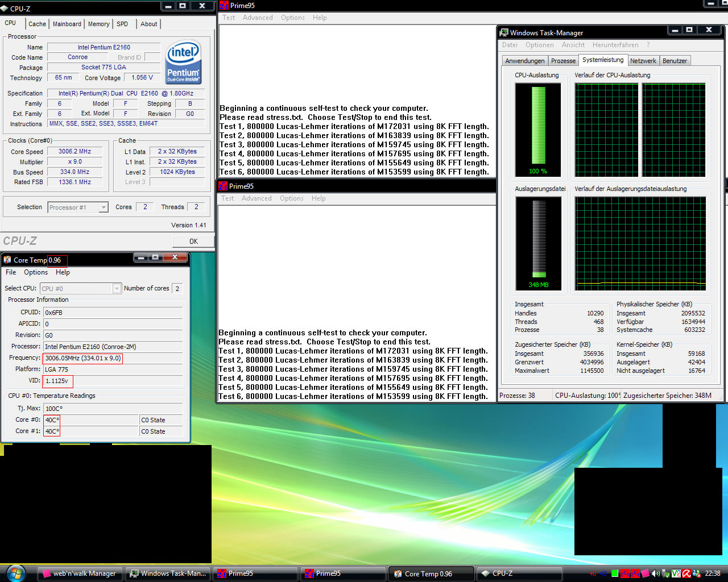Click the pink web'n'walk tray icon
728x582 pixels.
pyautogui.click(x=645, y=573)
